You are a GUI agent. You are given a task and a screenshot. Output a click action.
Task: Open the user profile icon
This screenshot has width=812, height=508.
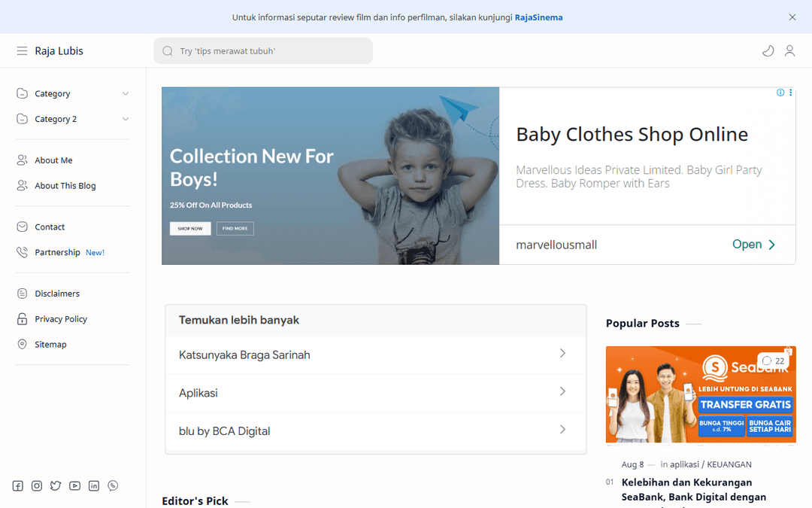coord(789,51)
